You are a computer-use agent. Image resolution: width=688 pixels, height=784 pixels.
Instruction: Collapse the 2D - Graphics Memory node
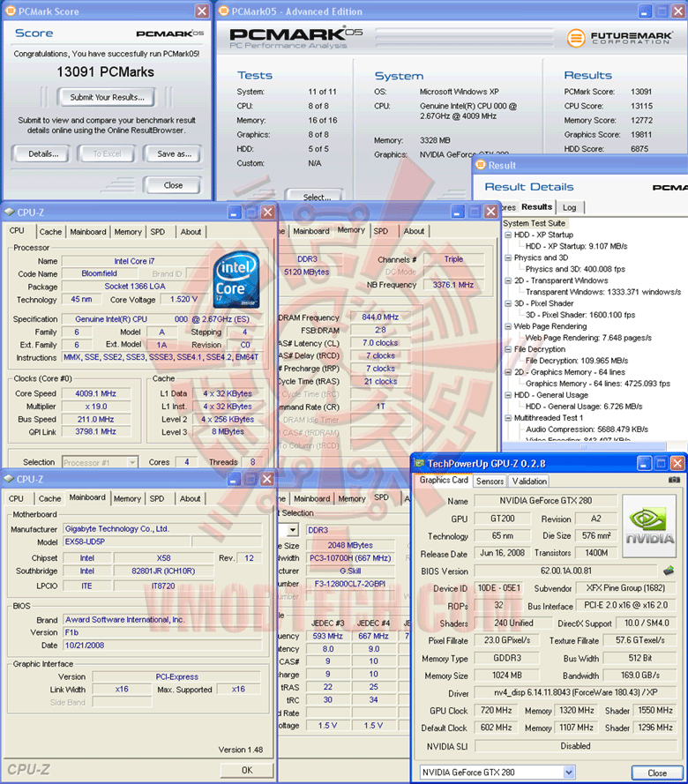coord(507,372)
